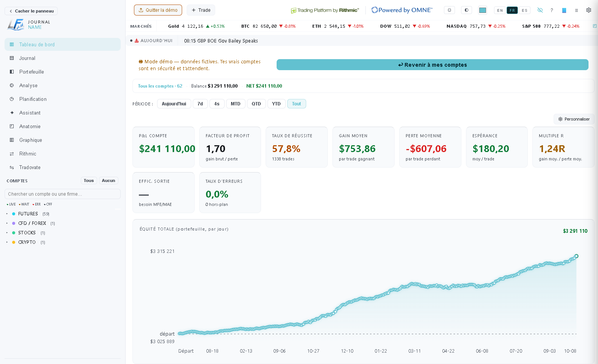Click the Analyse sidebar icon
The width and height of the screenshot is (598, 364).
click(12, 85)
